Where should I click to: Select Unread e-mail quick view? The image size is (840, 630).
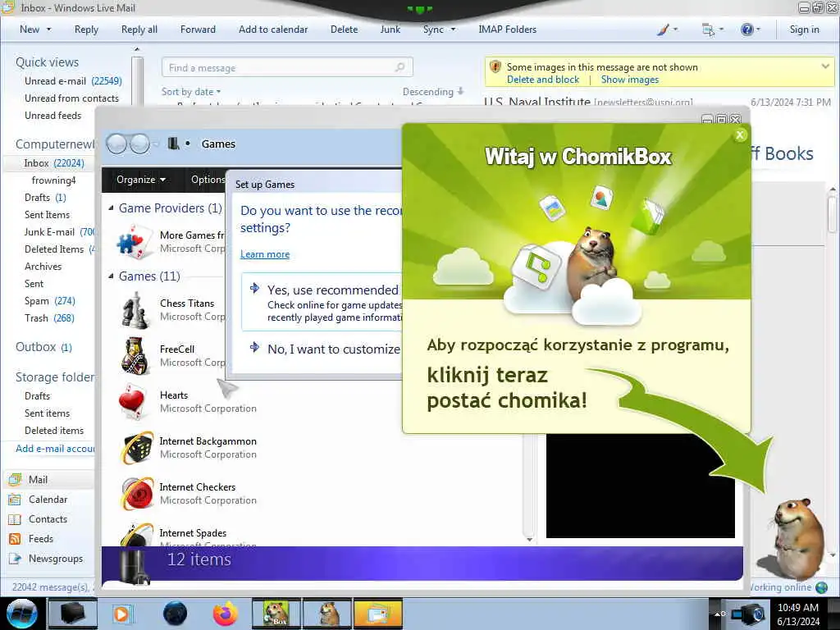pyautogui.click(x=73, y=81)
